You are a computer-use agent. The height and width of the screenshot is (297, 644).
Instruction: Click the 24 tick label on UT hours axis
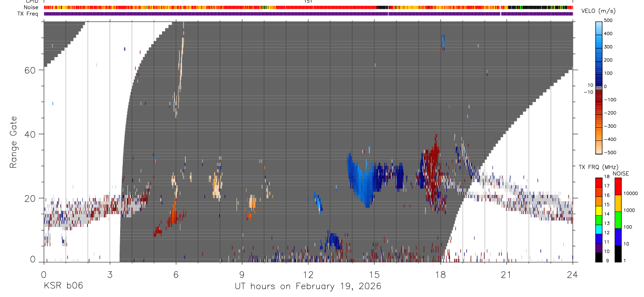(x=573, y=274)
